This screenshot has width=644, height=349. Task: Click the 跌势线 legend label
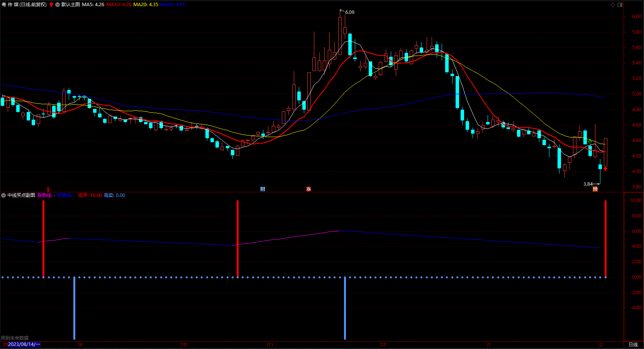pyautogui.click(x=65, y=195)
